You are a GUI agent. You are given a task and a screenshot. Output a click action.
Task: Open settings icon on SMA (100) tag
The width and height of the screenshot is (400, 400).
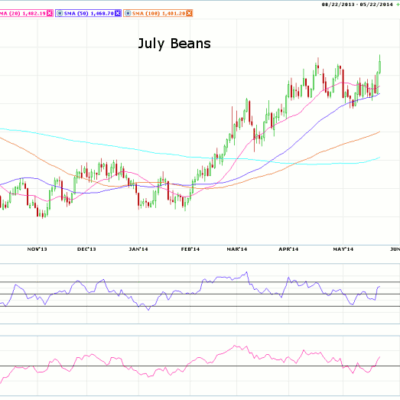click(x=128, y=13)
